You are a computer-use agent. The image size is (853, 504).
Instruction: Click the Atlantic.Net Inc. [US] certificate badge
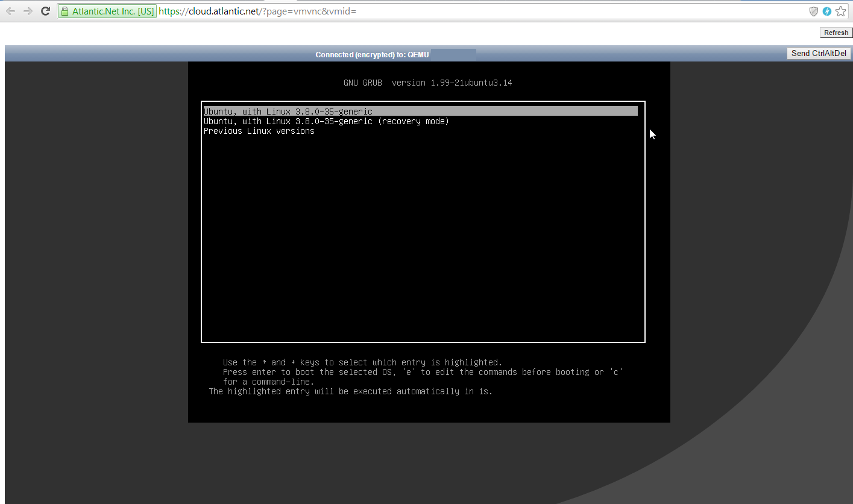click(x=107, y=11)
